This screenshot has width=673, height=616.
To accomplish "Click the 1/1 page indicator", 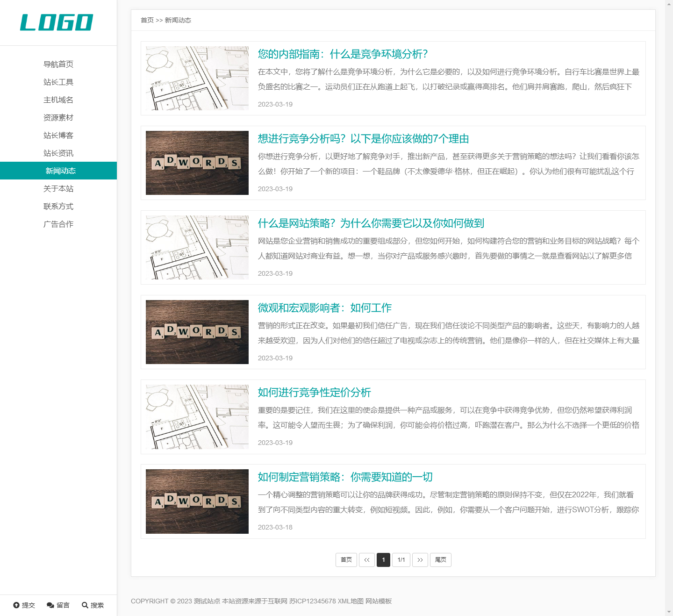I will pos(401,560).
